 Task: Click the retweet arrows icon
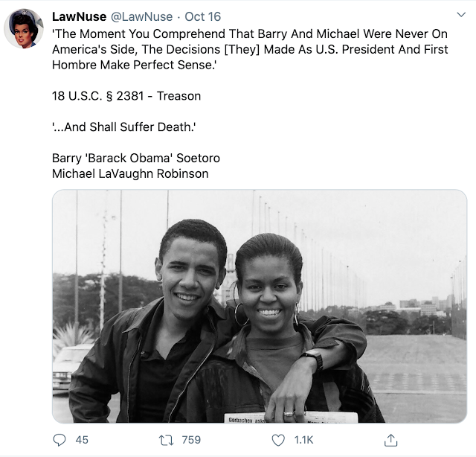pos(166,440)
